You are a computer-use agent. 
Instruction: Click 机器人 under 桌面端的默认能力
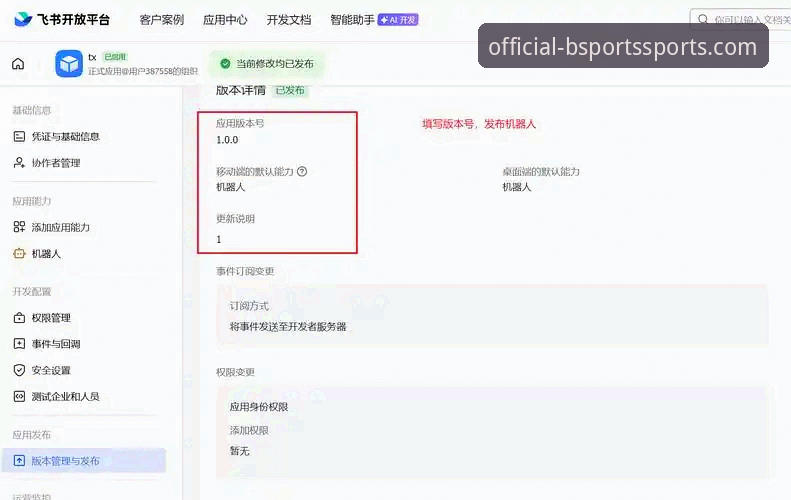coord(517,187)
